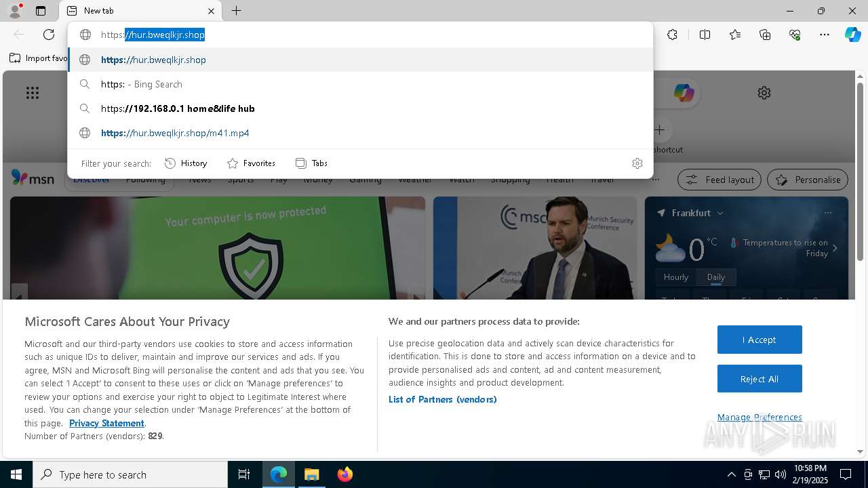Open the Extensions puzzle icon
The width and height of the screenshot is (868, 488).
pyautogui.click(x=672, y=35)
